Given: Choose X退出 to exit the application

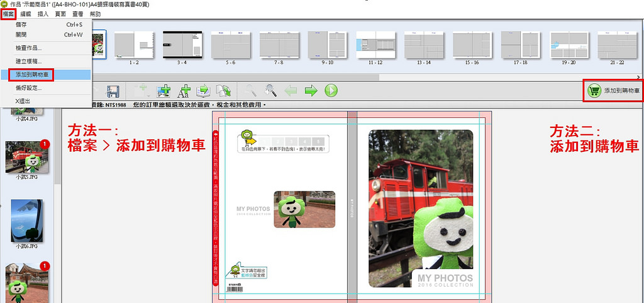Looking at the screenshot, I should (23, 101).
